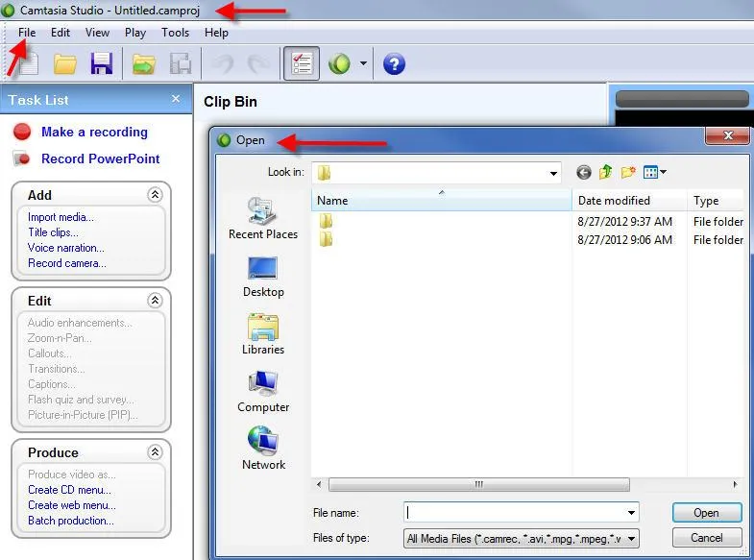Click the blue Help question icon

point(394,64)
